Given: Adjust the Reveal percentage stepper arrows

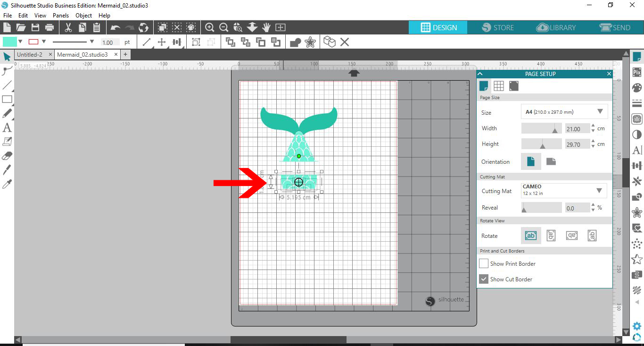Looking at the screenshot, I should 593,207.
